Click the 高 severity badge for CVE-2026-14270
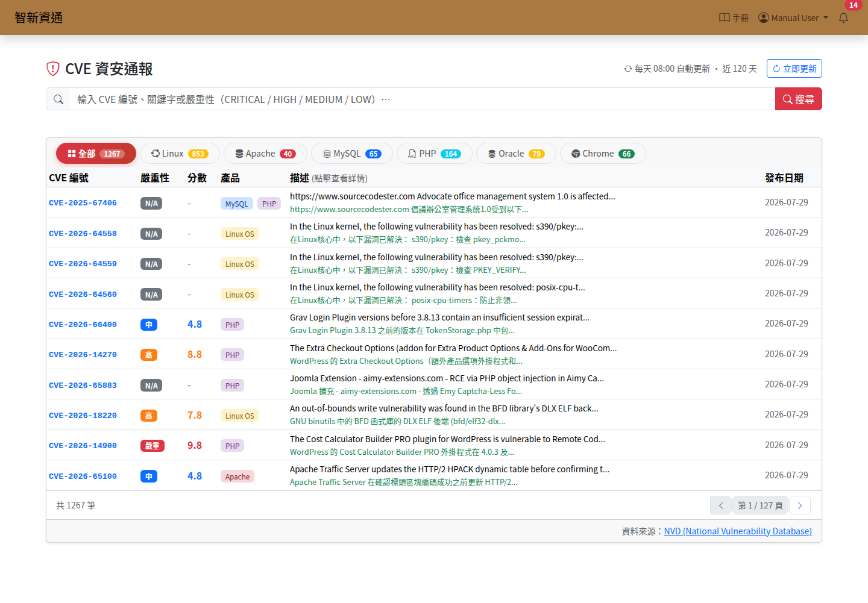This screenshot has height=603, width=868. tap(149, 355)
